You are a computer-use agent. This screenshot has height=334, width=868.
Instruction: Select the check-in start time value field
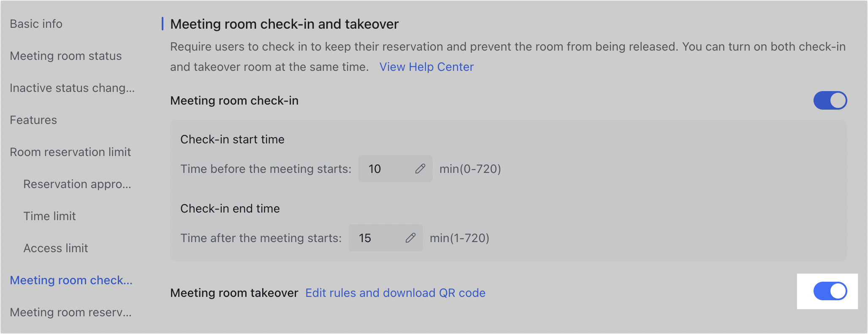(x=380, y=169)
